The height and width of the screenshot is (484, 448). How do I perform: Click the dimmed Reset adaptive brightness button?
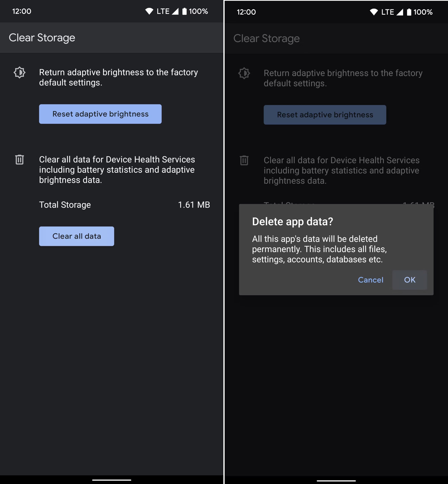tap(325, 115)
